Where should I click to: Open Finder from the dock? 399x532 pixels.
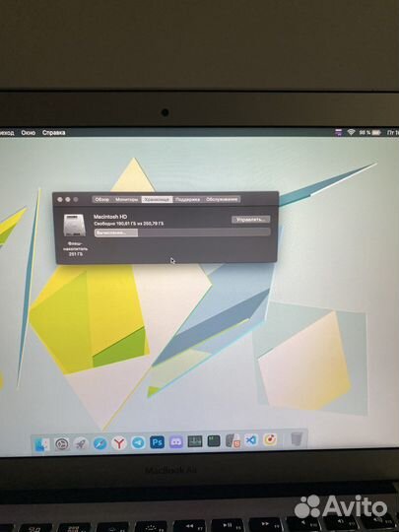pyautogui.click(x=42, y=443)
